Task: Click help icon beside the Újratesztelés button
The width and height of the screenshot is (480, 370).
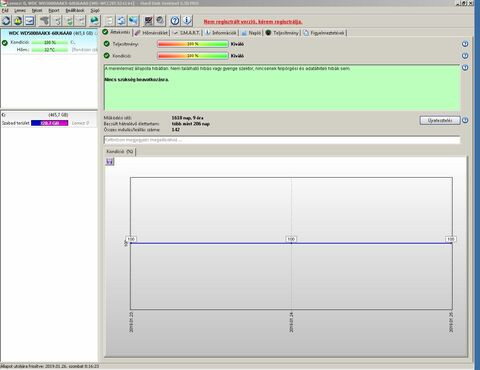Action: point(465,120)
